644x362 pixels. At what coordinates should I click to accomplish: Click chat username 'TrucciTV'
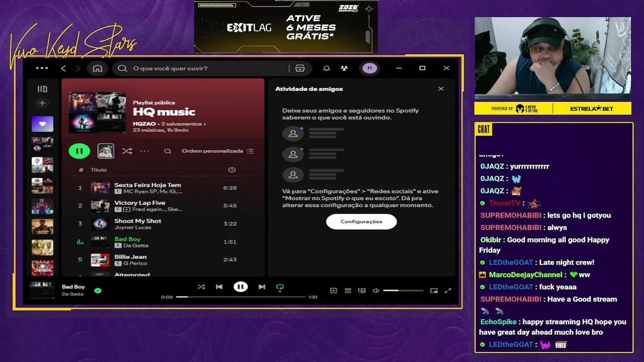505,203
